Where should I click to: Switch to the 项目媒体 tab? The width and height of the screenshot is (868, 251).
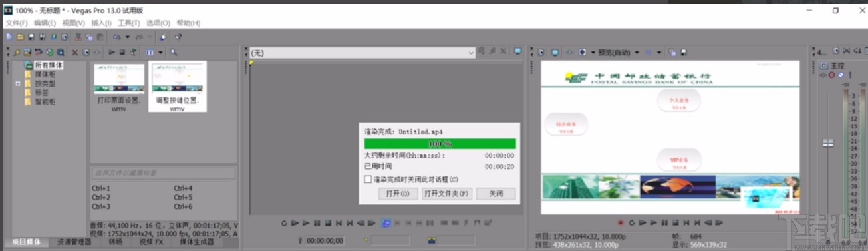point(26,242)
